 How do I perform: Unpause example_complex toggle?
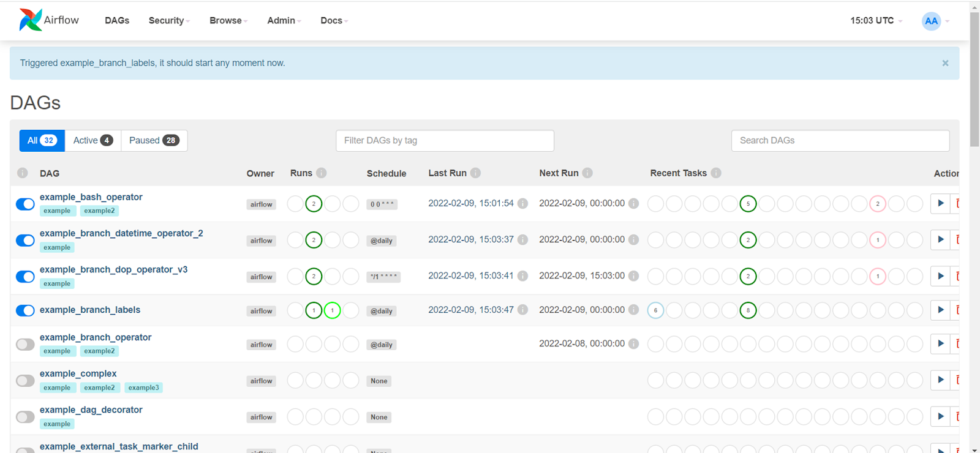click(x=25, y=381)
